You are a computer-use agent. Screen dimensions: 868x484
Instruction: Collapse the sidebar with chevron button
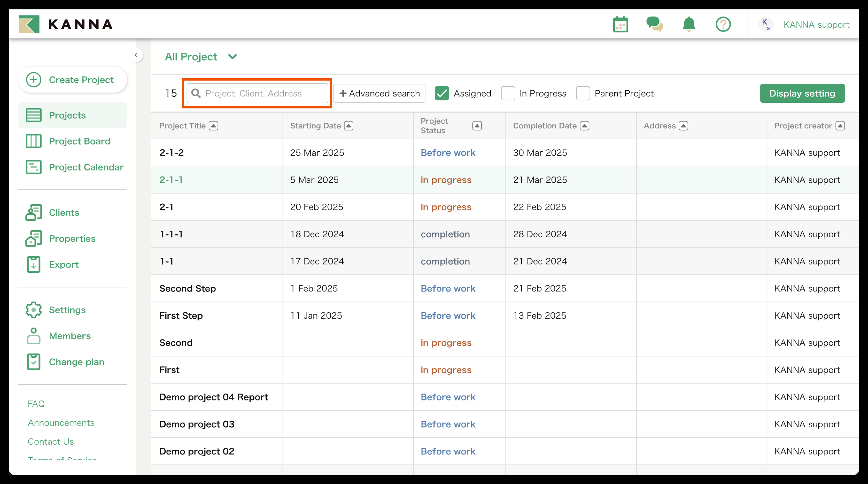click(x=136, y=55)
